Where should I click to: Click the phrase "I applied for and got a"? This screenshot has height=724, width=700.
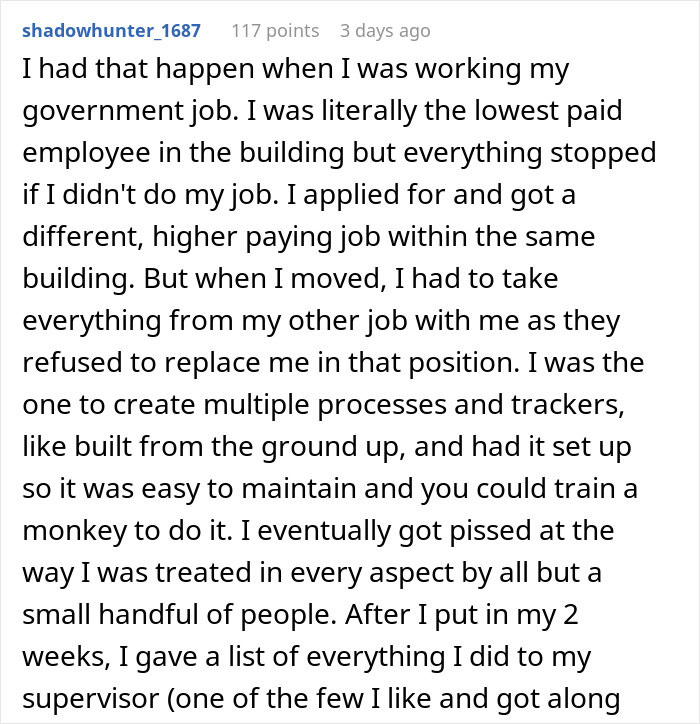click(431, 195)
